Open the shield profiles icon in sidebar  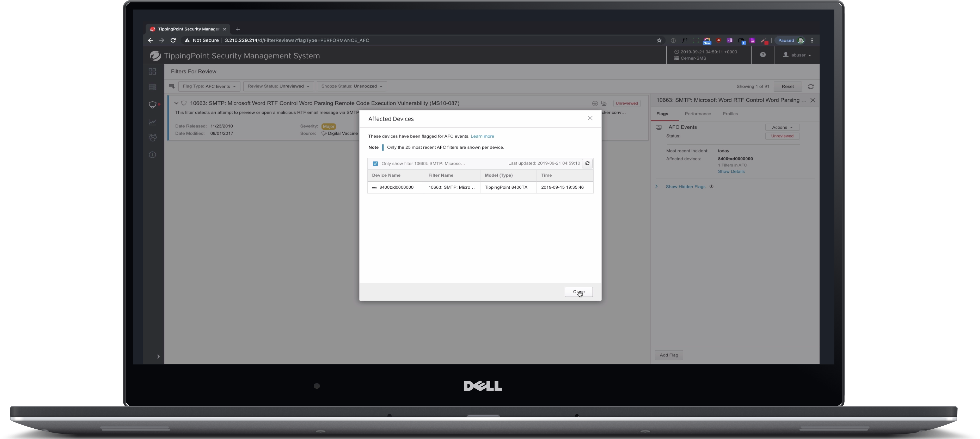152,105
